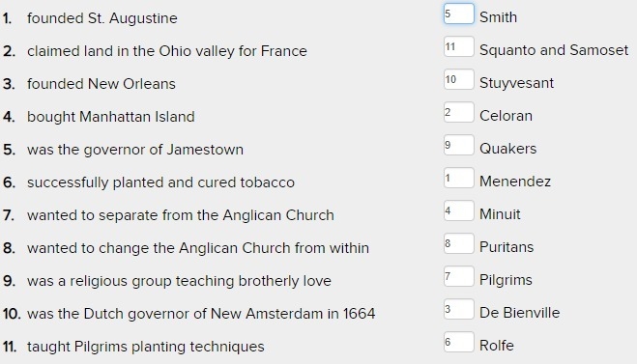The width and height of the screenshot is (637, 364).
Task: Click the clue 'founded St. Augustine'
Action: (101, 18)
